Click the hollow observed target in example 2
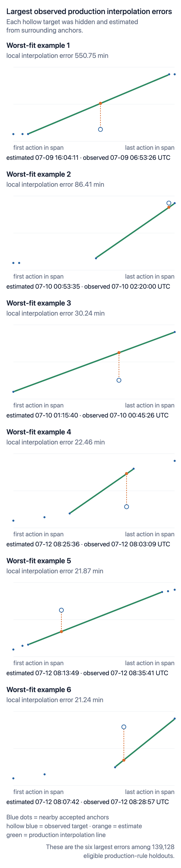This screenshot has height=868, width=181. pyautogui.click(x=169, y=203)
